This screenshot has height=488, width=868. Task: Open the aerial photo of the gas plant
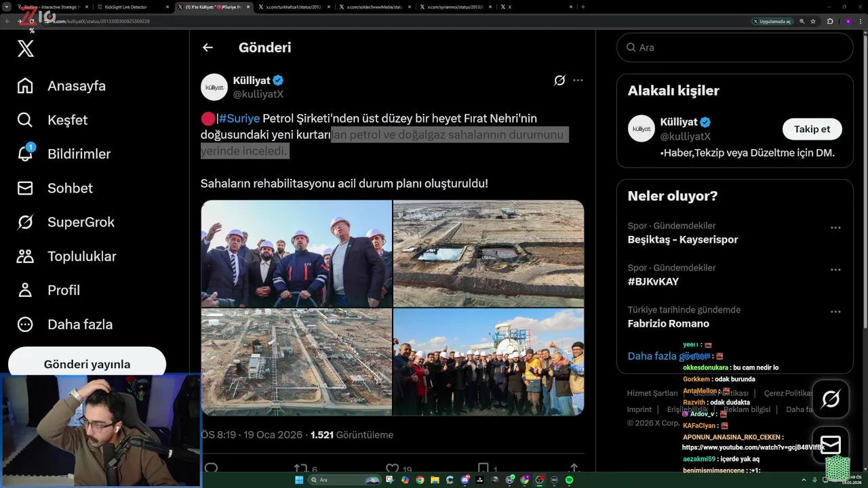[x=296, y=362]
